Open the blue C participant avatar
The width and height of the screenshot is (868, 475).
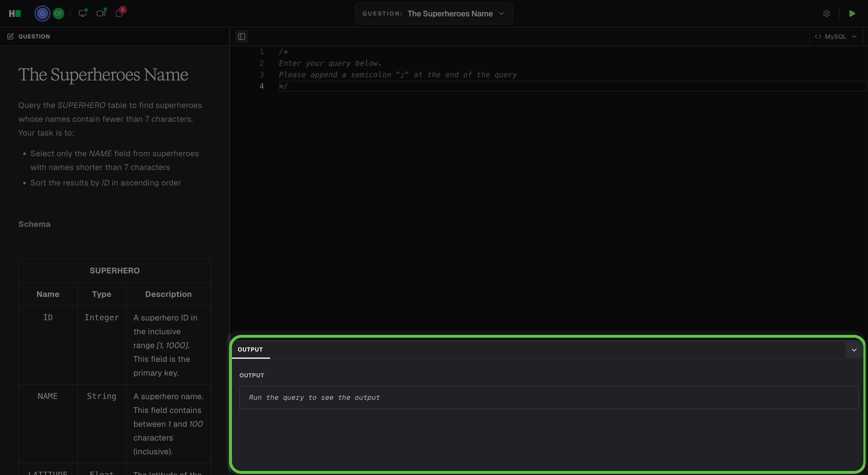42,13
